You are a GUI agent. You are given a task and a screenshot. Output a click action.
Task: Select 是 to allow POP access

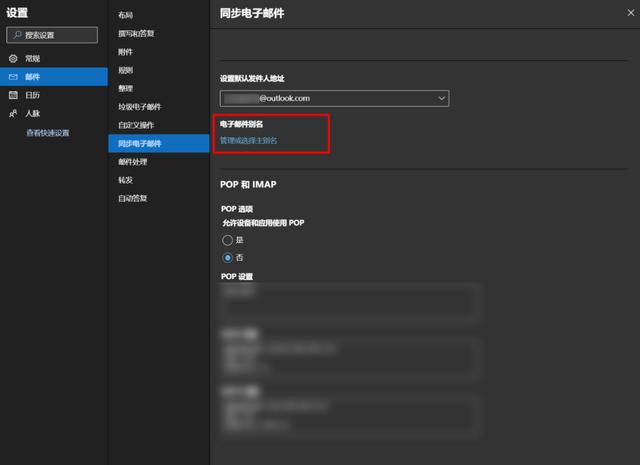[227, 240]
